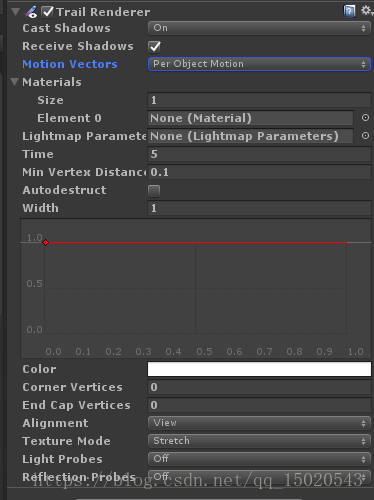Click the Width value field
Viewport: 374px width, 500px height.
(x=259, y=208)
